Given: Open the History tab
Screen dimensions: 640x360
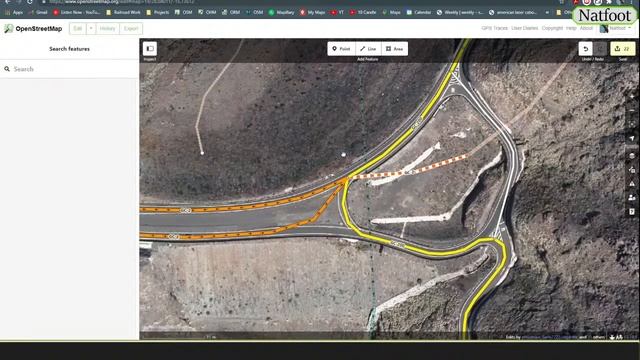Looking at the screenshot, I should [107, 29].
